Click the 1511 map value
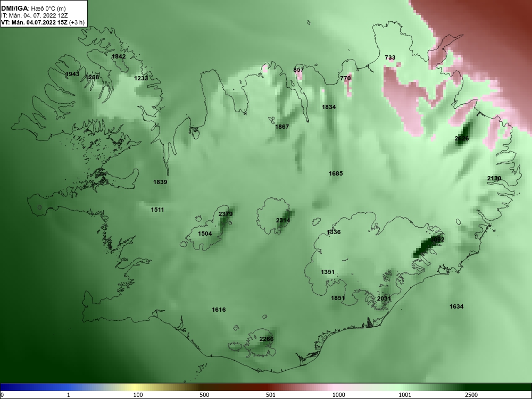Image resolution: width=532 pixels, height=399 pixels. click(157, 210)
